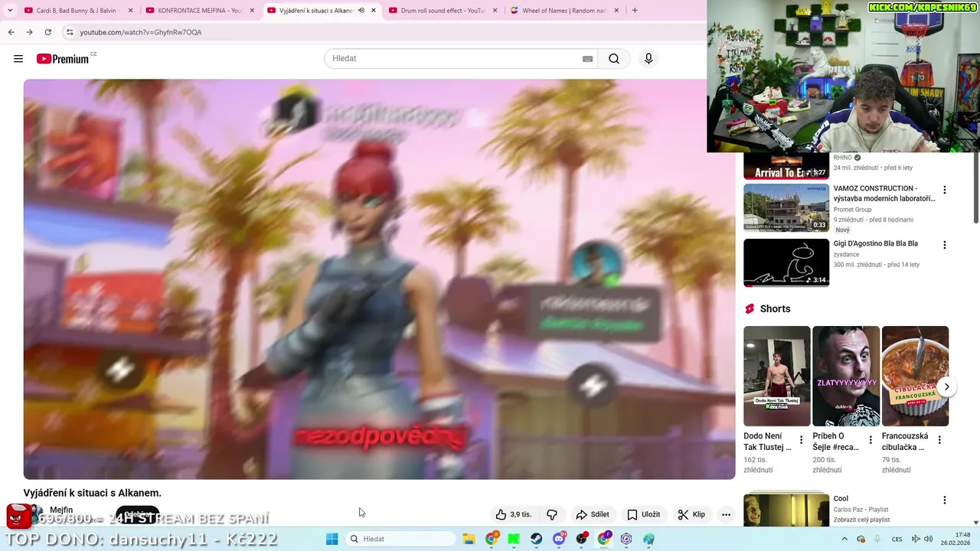This screenshot has height=551, width=980.
Task: Open the tab search dropdown arrow
Action: [x=9, y=11]
